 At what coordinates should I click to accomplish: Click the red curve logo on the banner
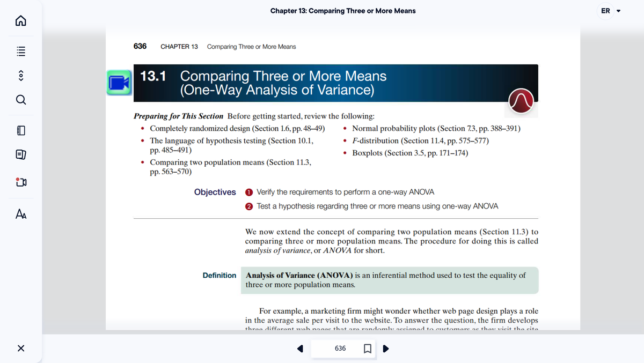521,101
